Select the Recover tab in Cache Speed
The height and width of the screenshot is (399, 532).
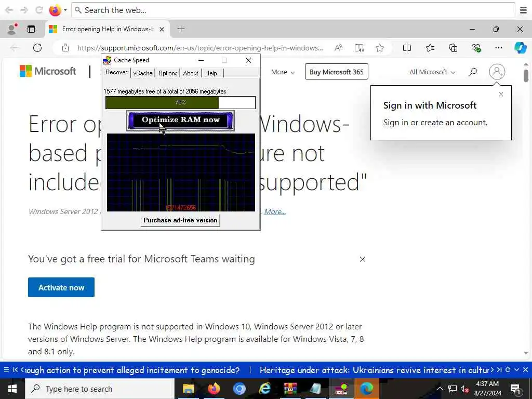coord(116,72)
